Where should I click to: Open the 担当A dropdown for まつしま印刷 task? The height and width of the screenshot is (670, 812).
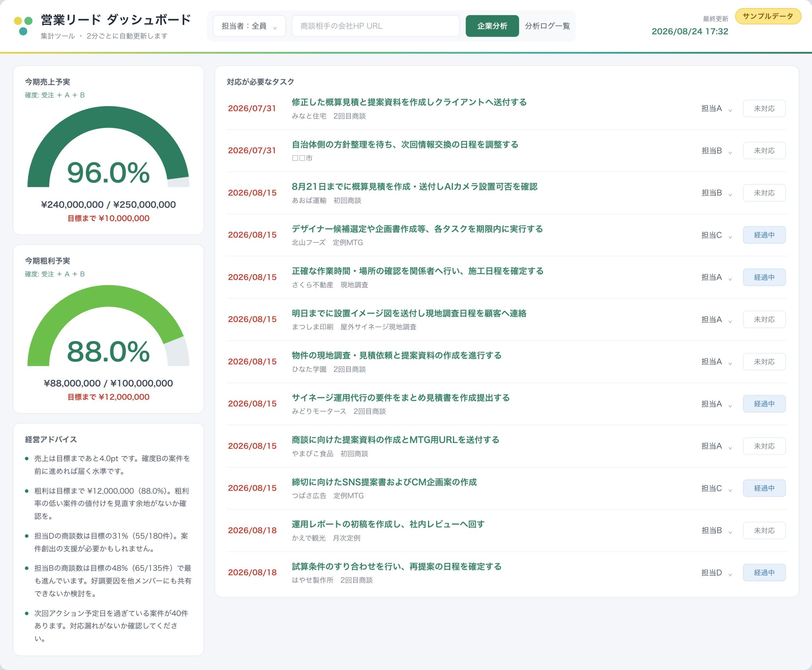[717, 319]
